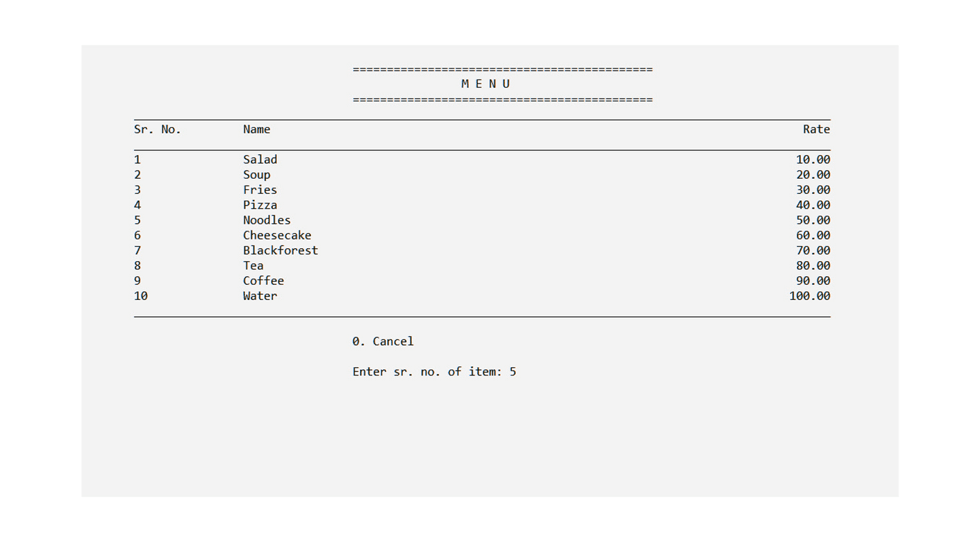Click the rate value 40.00
The height and width of the screenshot is (542, 980).
click(813, 205)
